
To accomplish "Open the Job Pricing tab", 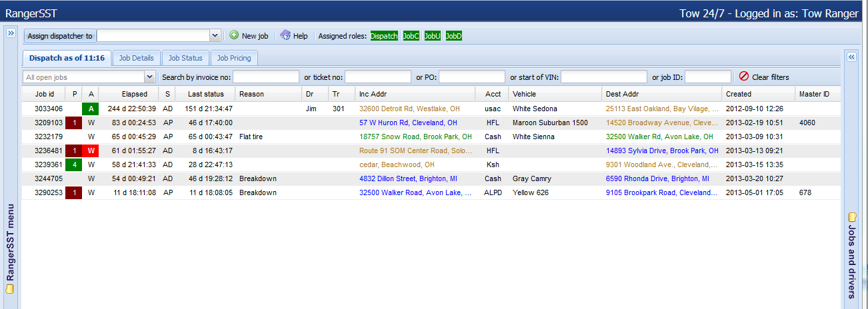I will 234,58.
